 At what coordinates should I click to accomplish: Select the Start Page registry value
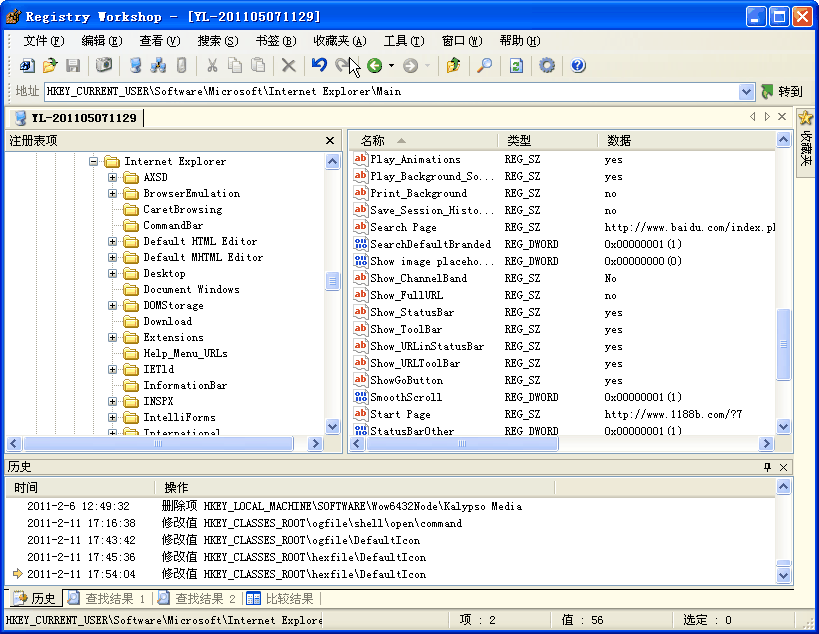pos(400,415)
